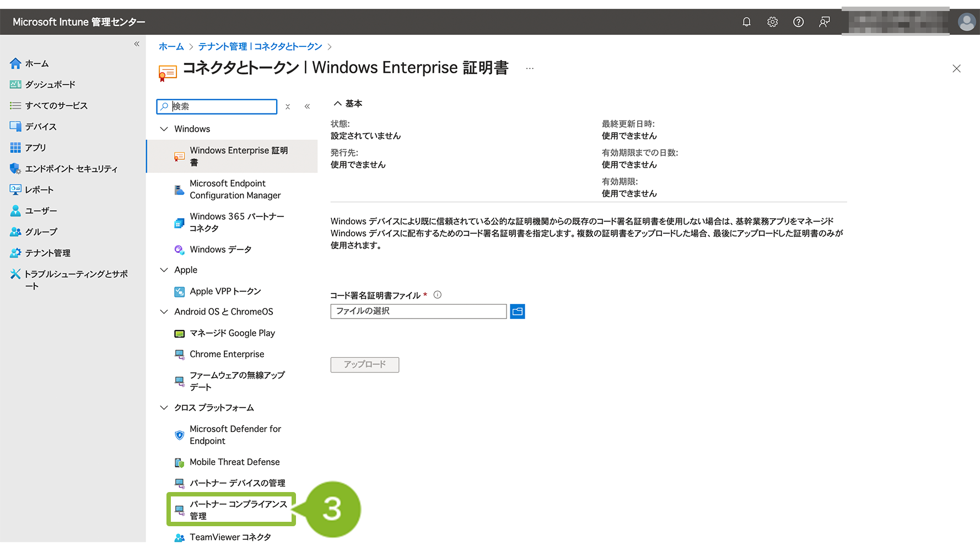This screenshot has height=551, width=980.
Task: Click the ユーザー person icon
Action: 15,210
